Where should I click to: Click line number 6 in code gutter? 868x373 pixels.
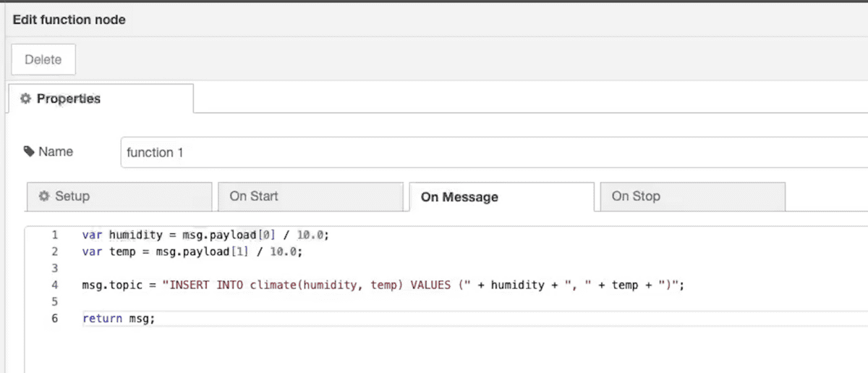[x=55, y=319]
